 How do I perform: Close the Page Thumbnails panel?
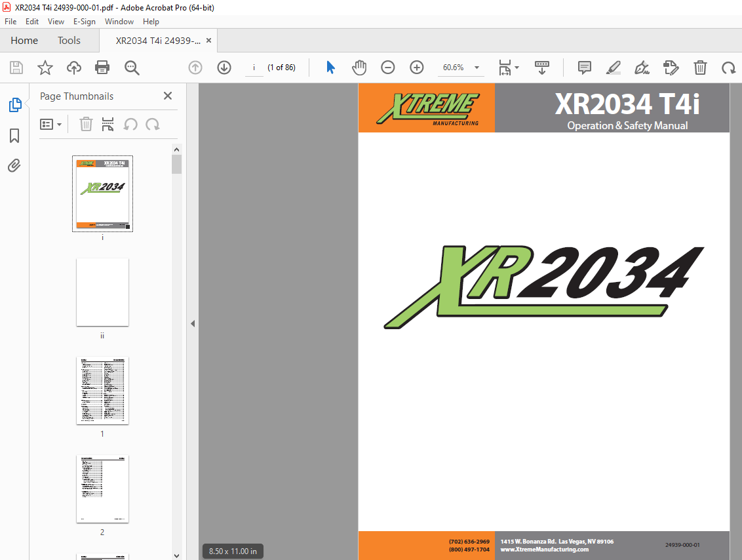[x=168, y=96]
